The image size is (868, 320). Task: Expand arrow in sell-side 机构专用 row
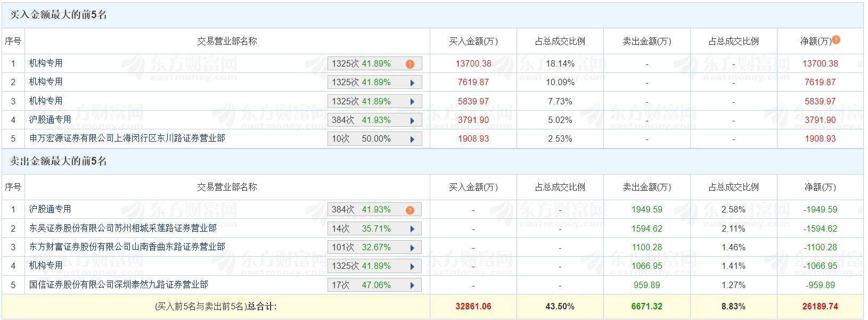click(412, 266)
